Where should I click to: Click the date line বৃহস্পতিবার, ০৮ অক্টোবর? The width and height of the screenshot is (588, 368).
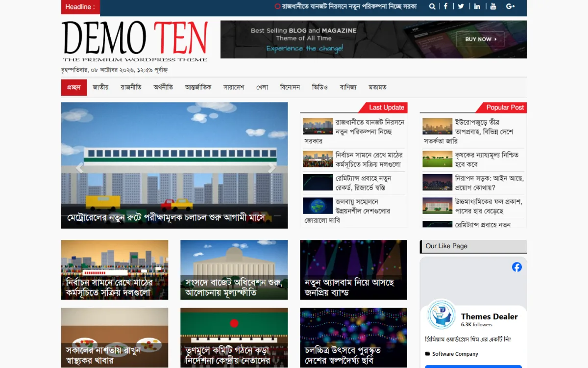(x=114, y=70)
